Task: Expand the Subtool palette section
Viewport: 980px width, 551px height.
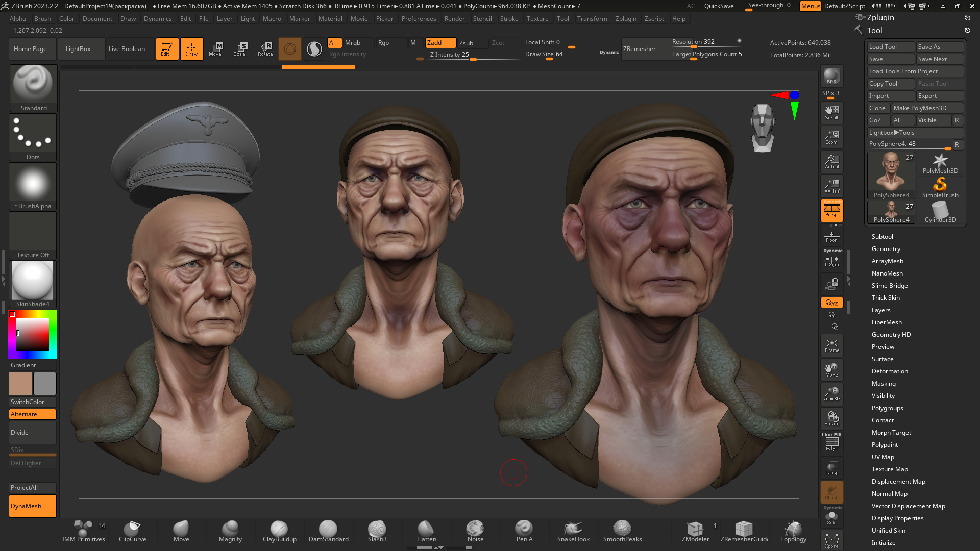Action: (x=882, y=237)
